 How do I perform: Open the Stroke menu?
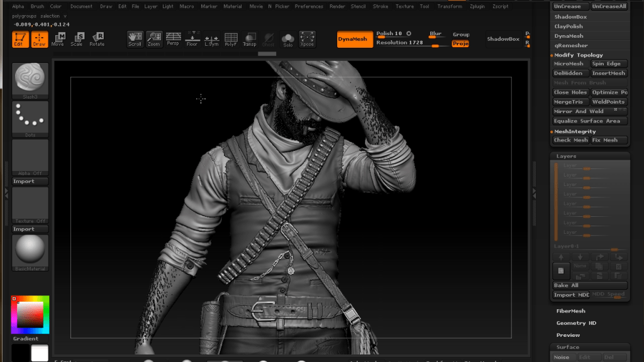(380, 6)
